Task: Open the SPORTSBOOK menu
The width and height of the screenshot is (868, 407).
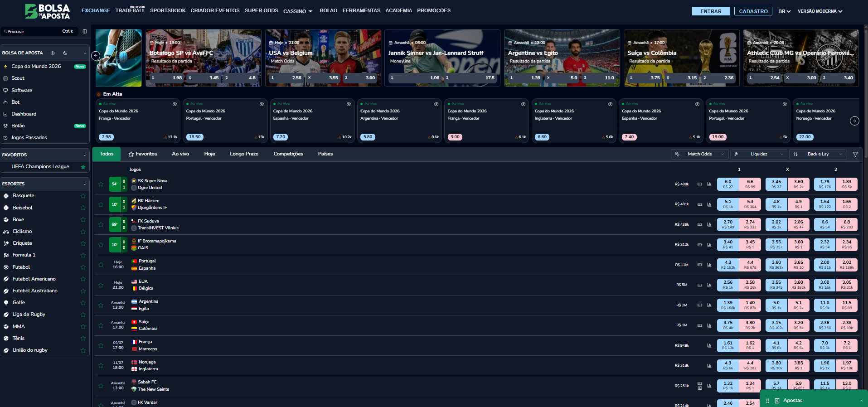Action: (168, 10)
